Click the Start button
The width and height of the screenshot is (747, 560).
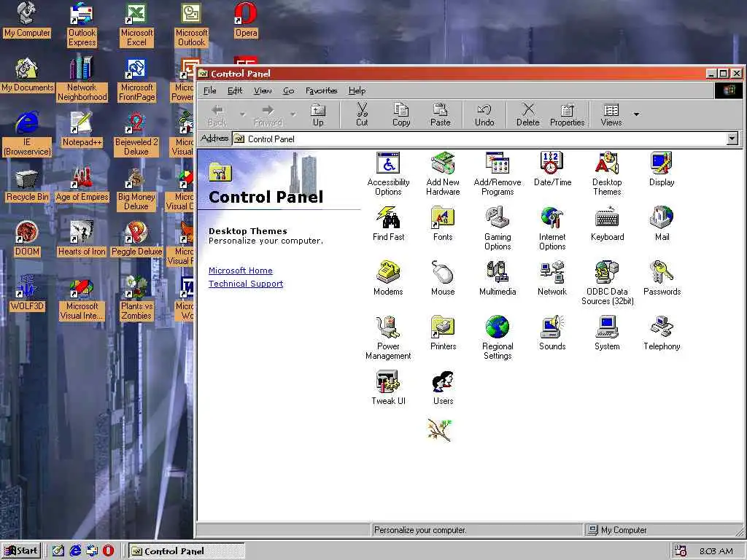coord(21,551)
